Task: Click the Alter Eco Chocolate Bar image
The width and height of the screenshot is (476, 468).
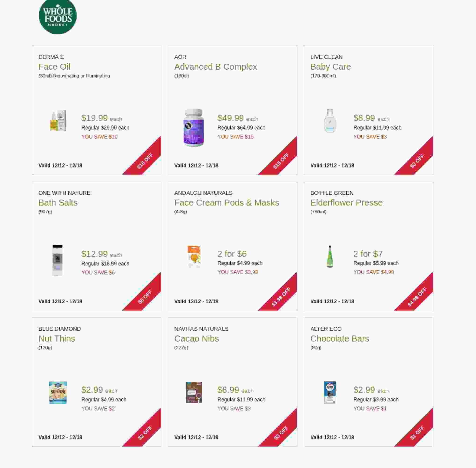Action: pyautogui.click(x=330, y=393)
